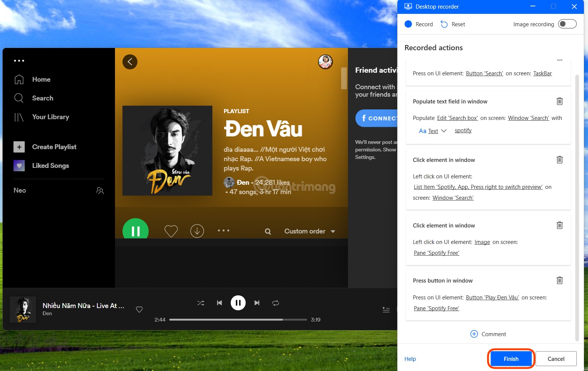
Task: Click the now-playing album thumbnail
Action: 23,310
